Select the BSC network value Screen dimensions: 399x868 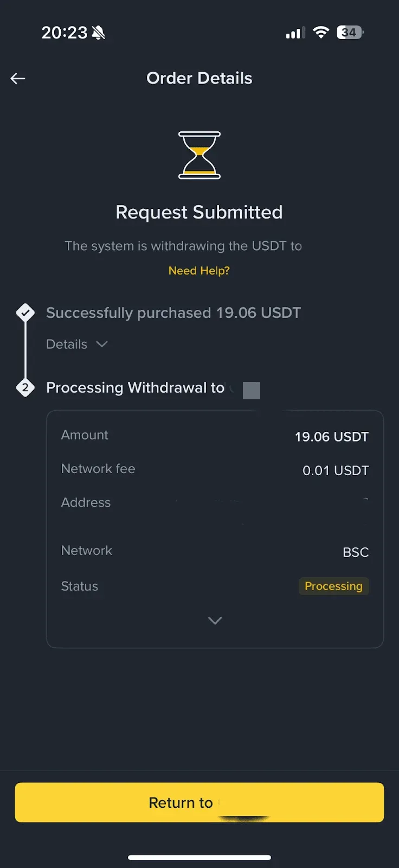pos(356,552)
